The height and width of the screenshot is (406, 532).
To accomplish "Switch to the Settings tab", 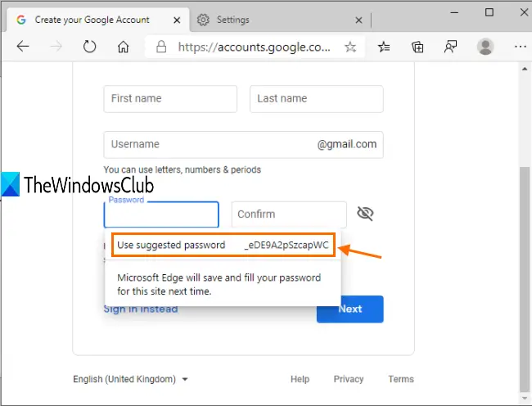I will click(x=280, y=20).
